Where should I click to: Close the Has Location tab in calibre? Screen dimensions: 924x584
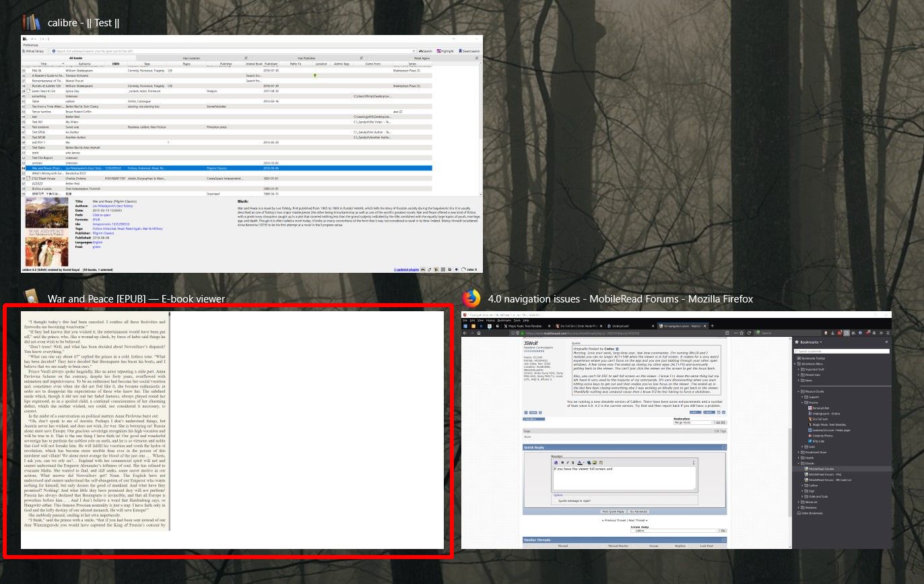(246, 58)
